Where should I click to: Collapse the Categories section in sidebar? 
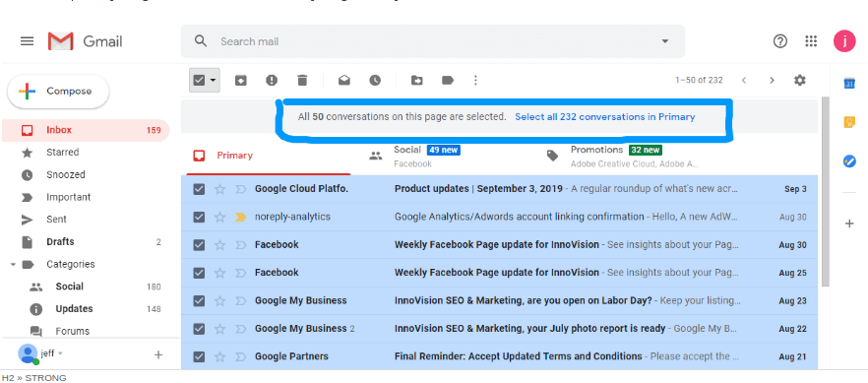pyautogui.click(x=13, y=265)
